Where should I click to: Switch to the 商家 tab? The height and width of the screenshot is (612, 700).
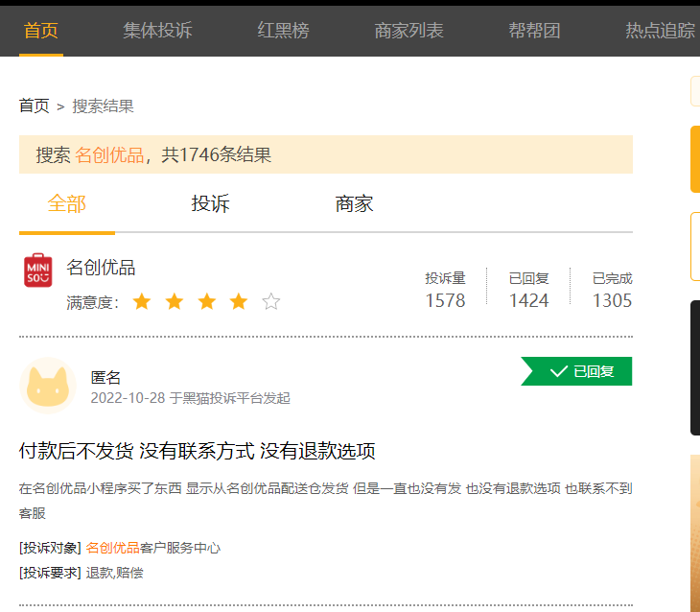354,203
